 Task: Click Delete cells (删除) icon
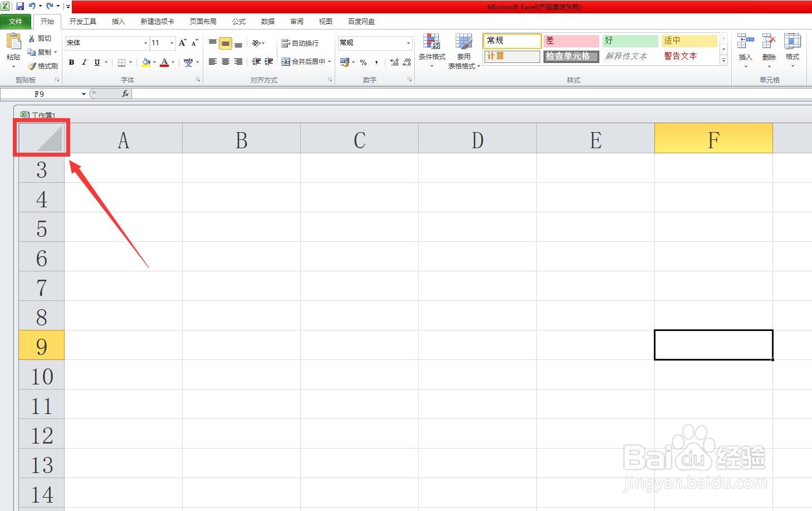[769, 50]
